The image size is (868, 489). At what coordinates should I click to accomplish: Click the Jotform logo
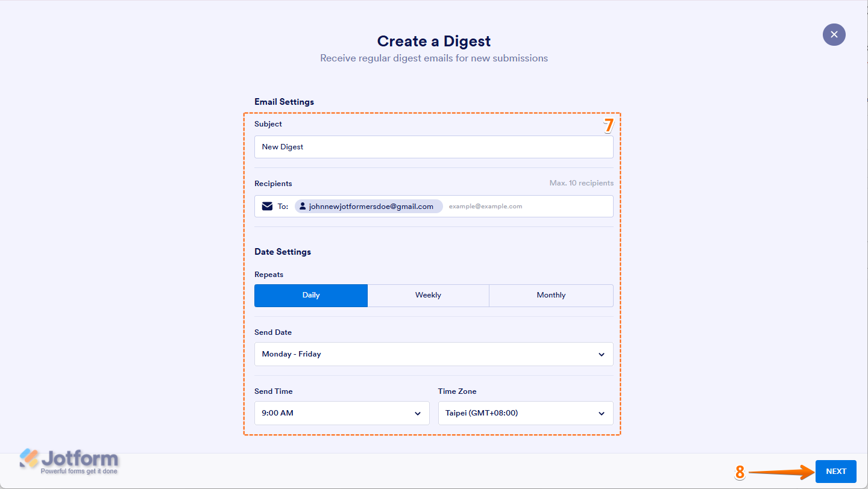(x=69, y=461)
